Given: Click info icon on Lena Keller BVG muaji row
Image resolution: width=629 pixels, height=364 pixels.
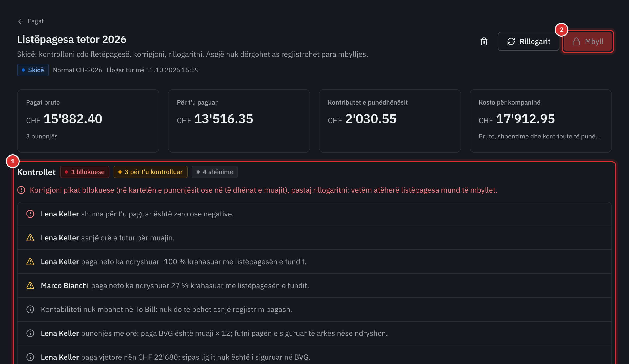Looking at the screenshot, I should pos(30,333).
